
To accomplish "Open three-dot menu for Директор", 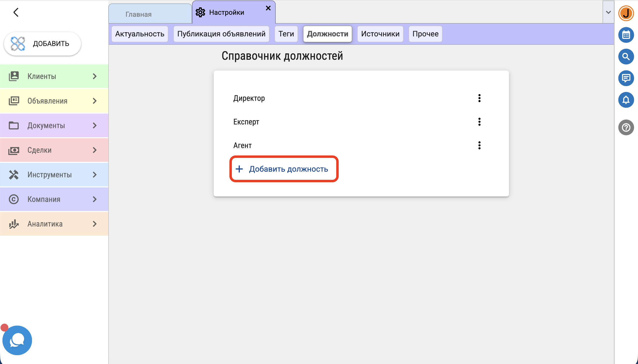I will [479, 98].
